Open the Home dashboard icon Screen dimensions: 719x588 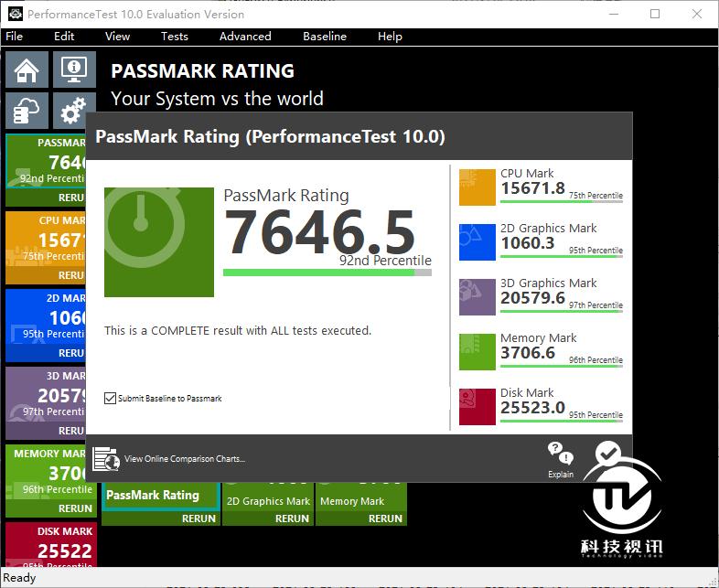(x=27, y=69)
